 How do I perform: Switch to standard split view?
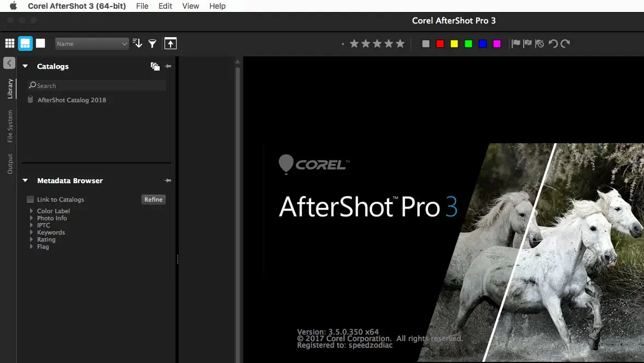point(25,44)
